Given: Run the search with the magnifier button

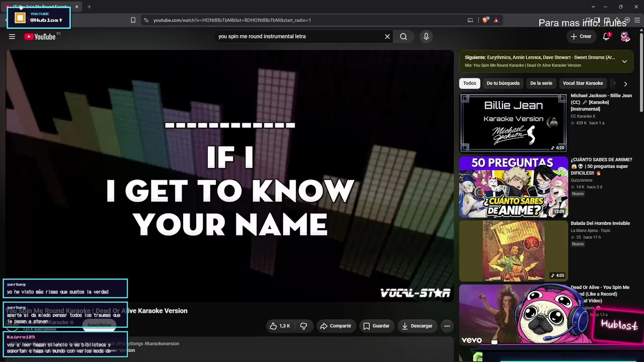Looking at the screenshot, I should tap(404, 36).
